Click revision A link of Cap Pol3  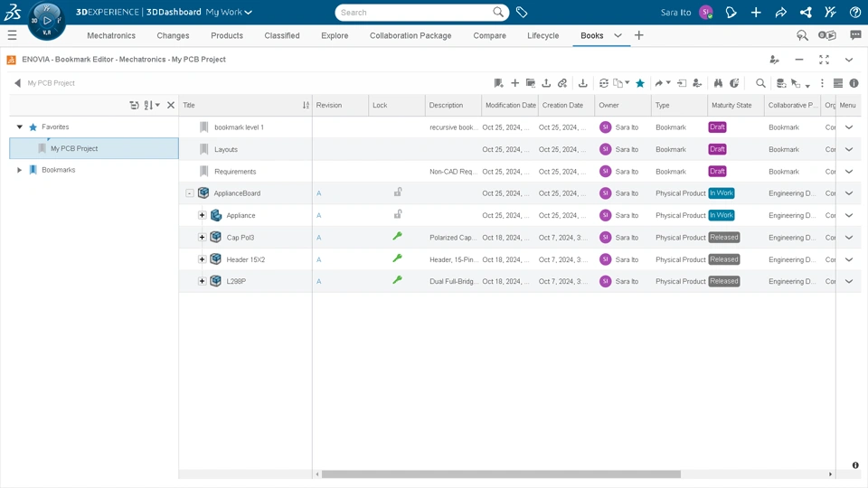click(319, 238)
